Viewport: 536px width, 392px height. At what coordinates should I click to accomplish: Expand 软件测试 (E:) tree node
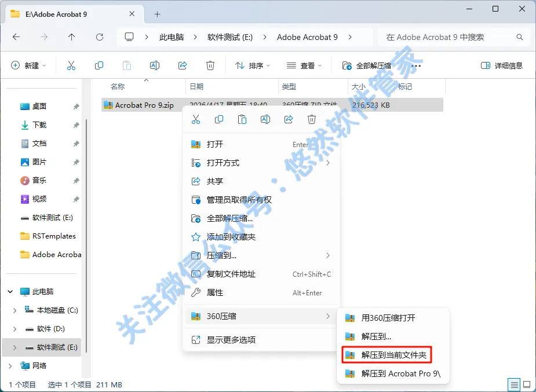14,347
